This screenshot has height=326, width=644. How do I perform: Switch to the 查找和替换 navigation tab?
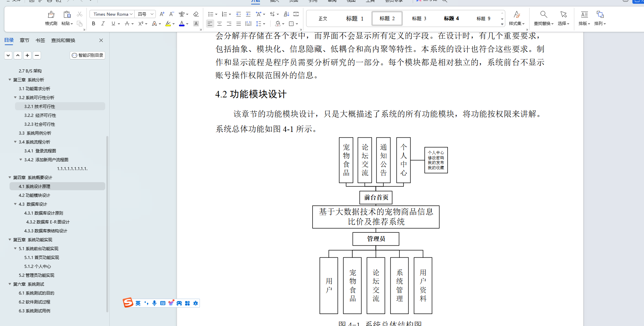point(63,40)
